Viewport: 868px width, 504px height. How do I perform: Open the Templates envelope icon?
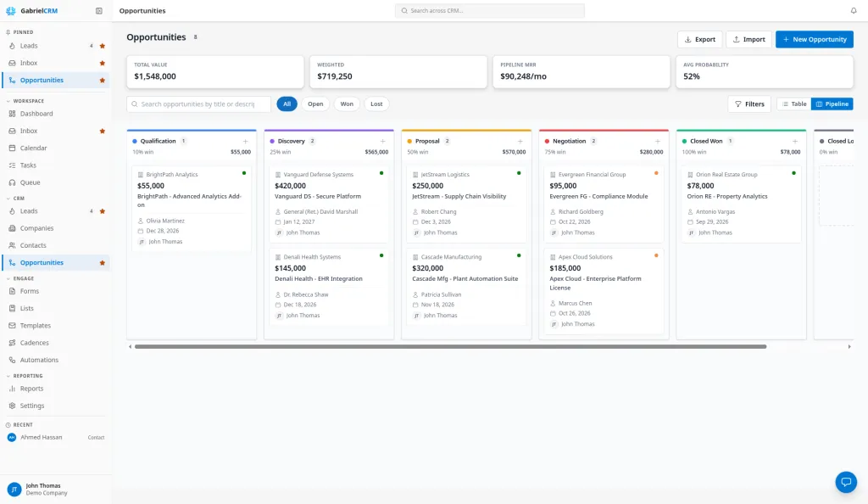point(12,326)
